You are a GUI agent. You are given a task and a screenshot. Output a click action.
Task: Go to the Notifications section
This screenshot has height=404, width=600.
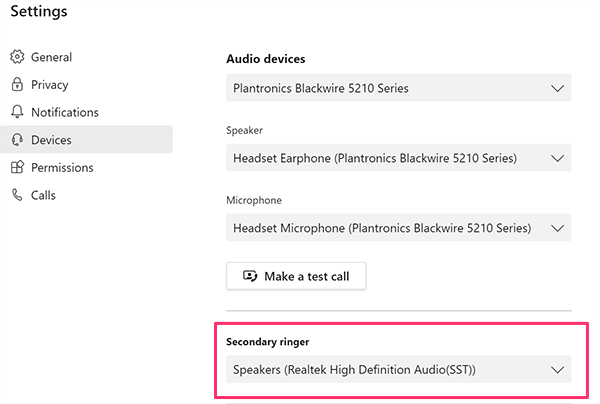point(65,113)
